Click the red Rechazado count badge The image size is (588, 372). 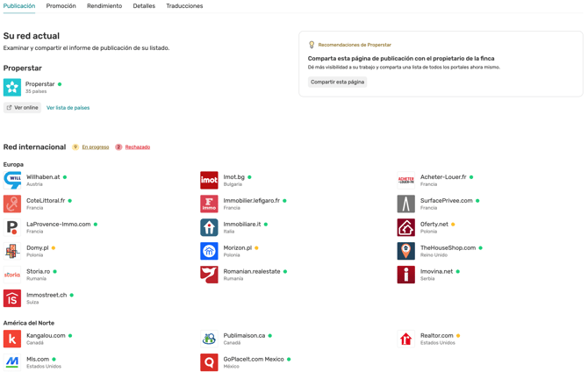click(118, 147)
